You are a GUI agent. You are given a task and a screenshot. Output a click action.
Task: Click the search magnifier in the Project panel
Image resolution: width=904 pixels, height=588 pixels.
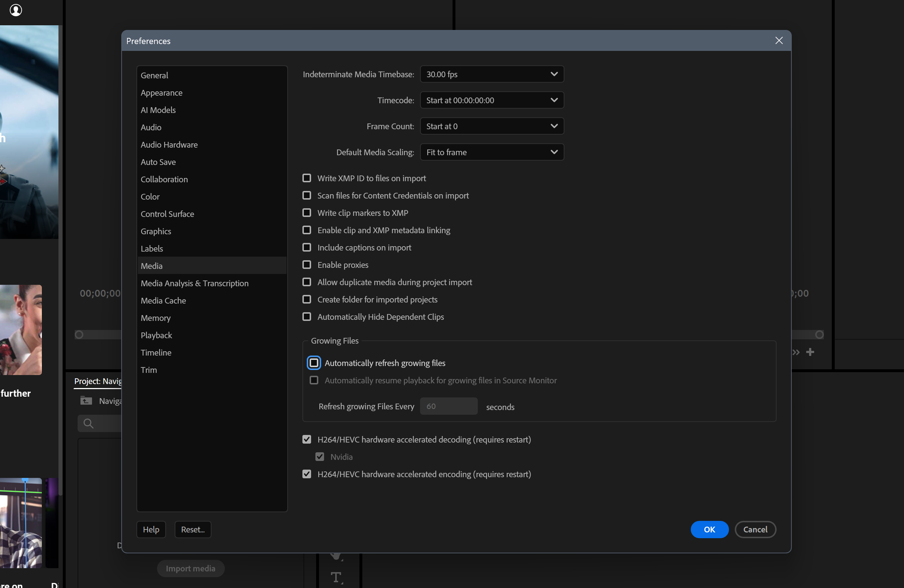88,423
